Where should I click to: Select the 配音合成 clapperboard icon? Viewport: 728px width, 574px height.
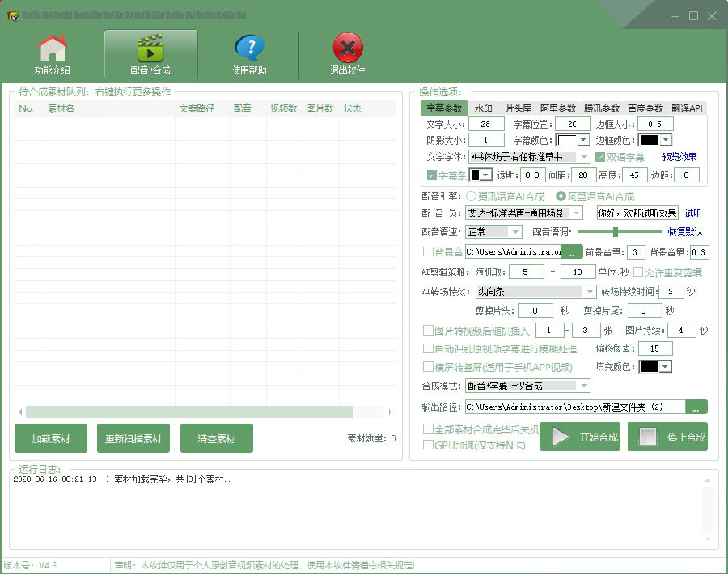(150, 49)
